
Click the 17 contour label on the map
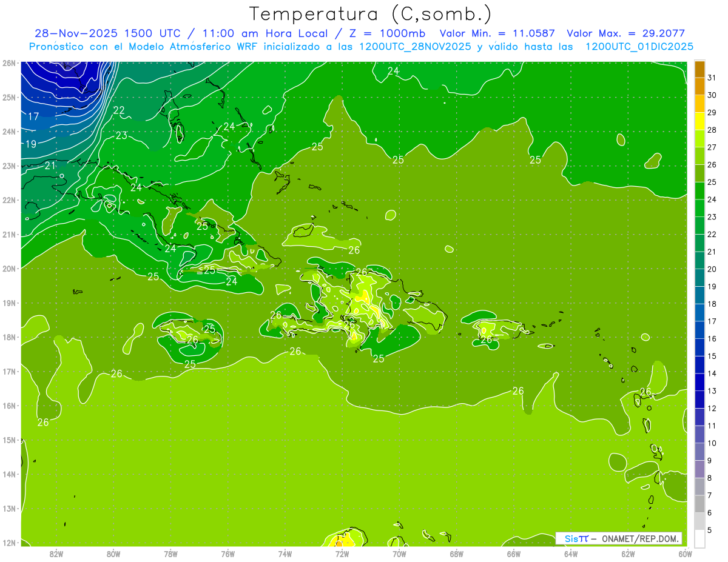[33, 116]
